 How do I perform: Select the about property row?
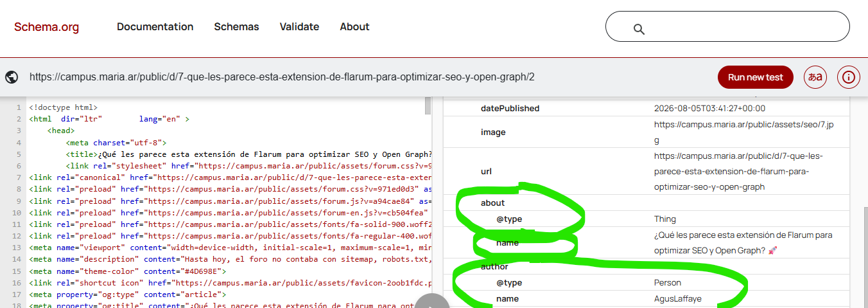point(646,203)
